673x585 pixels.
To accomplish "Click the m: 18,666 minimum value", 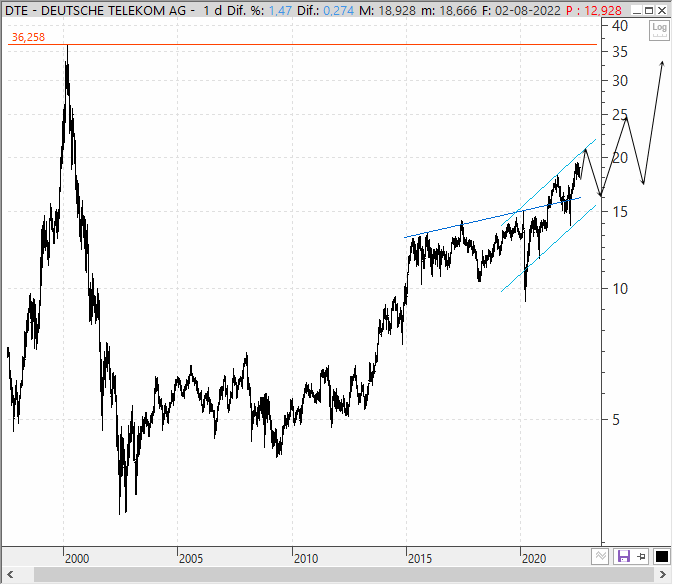I will 449,10.
